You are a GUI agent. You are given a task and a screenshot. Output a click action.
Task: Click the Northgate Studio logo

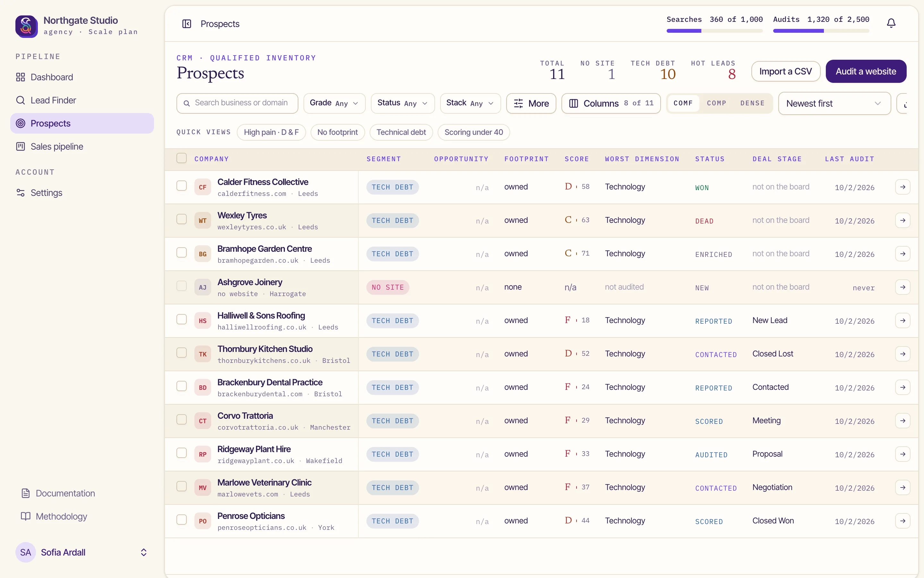point(26,26)
